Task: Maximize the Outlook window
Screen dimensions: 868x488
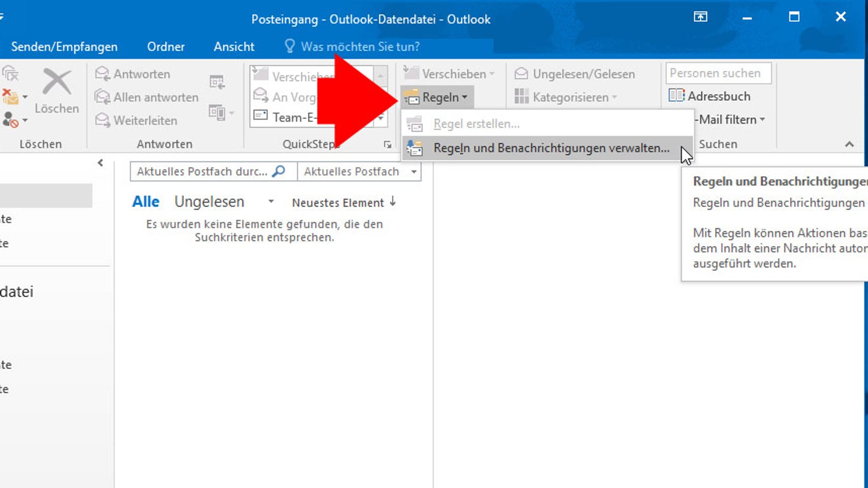Action: click(794, 17)
